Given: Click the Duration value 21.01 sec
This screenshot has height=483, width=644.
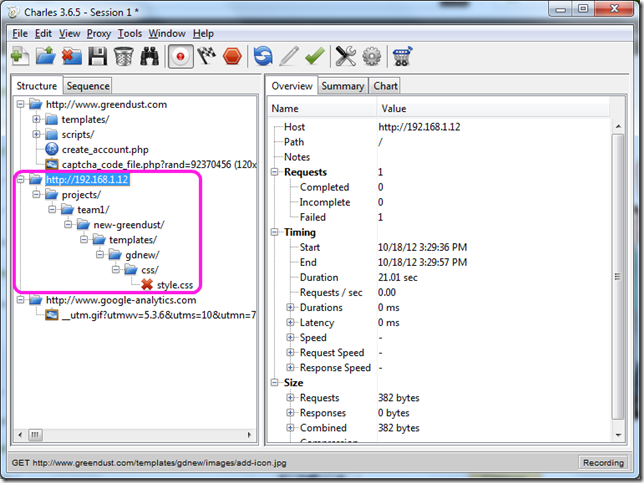Looking at the screenshot, I should click(x=398, y=277).
